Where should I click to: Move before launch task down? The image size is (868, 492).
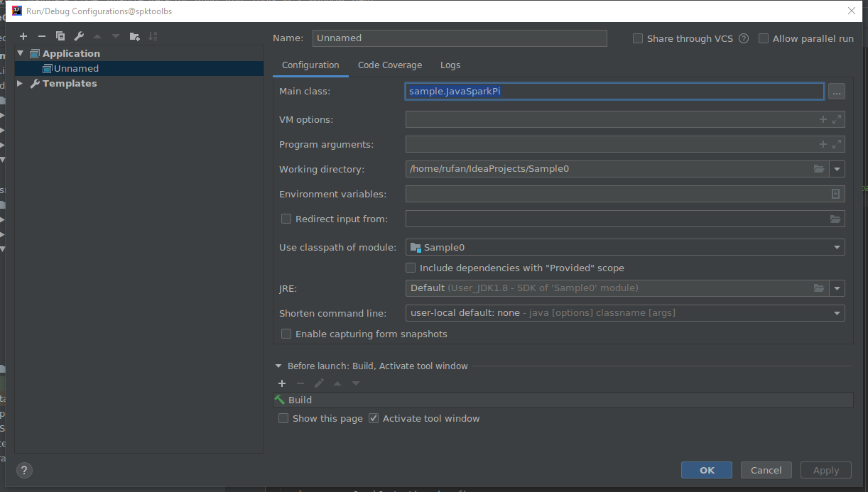point(356,383)
